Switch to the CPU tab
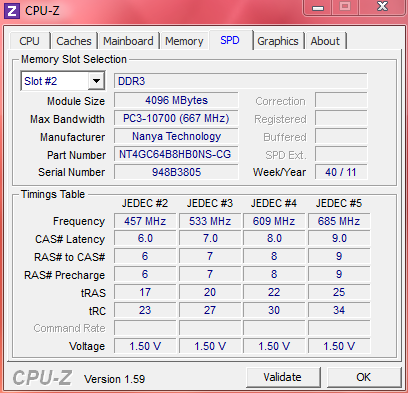This screenshot has width=408, height=393. coord(29,41)
